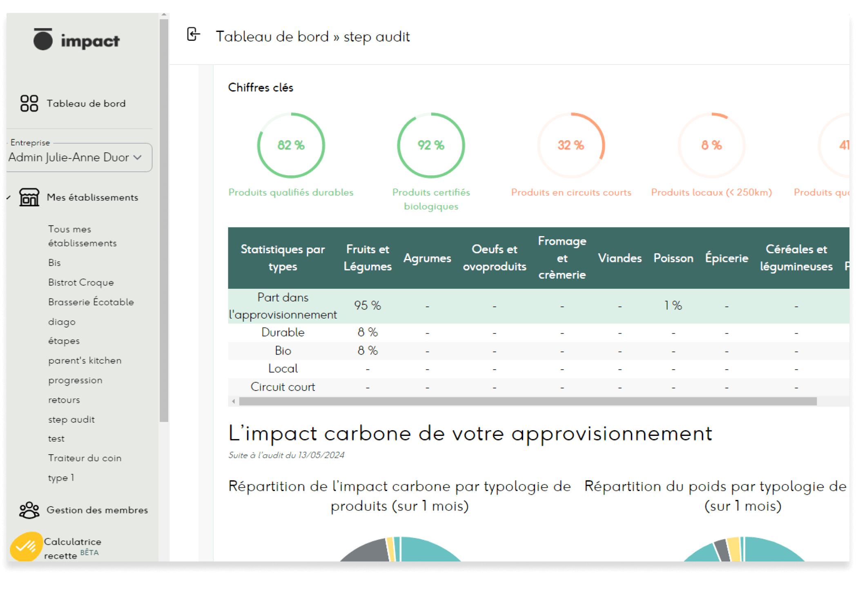The width and height of the screenshot is (856, 616).
Task: Click the 32 % circuits courts gauge
Action: pyautogui.click(x=571, y=145)
